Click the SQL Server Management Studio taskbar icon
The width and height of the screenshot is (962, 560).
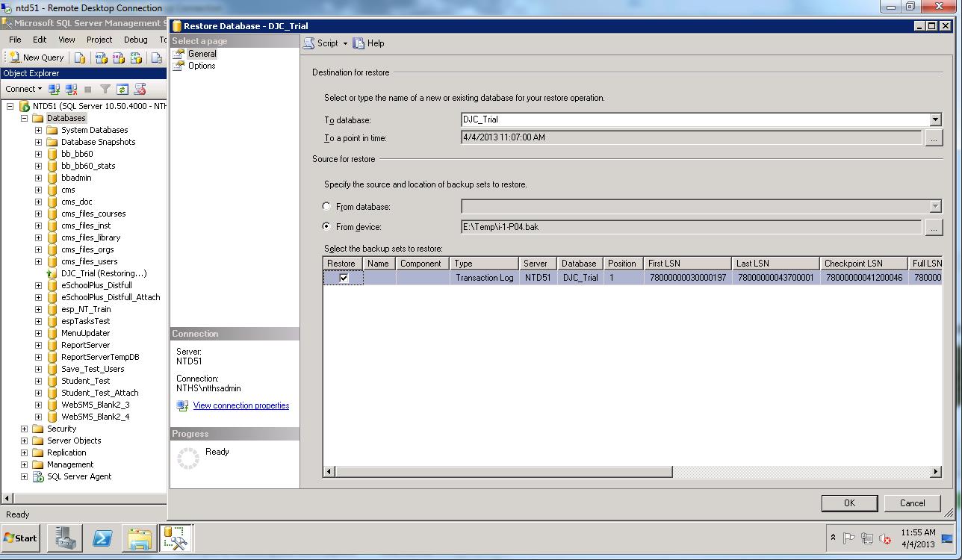tap(176, 538)
